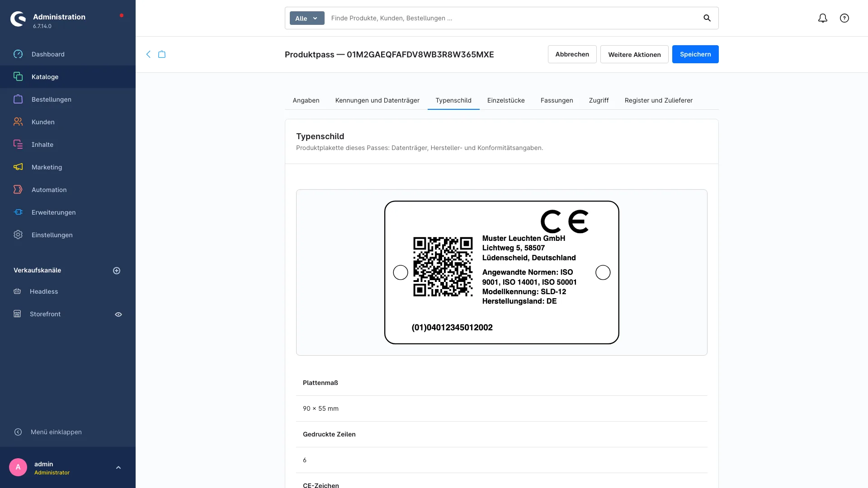Click the CE mark on the plate preview
Viewport: 868px width, 488px height.
click(x=565, y=221)
